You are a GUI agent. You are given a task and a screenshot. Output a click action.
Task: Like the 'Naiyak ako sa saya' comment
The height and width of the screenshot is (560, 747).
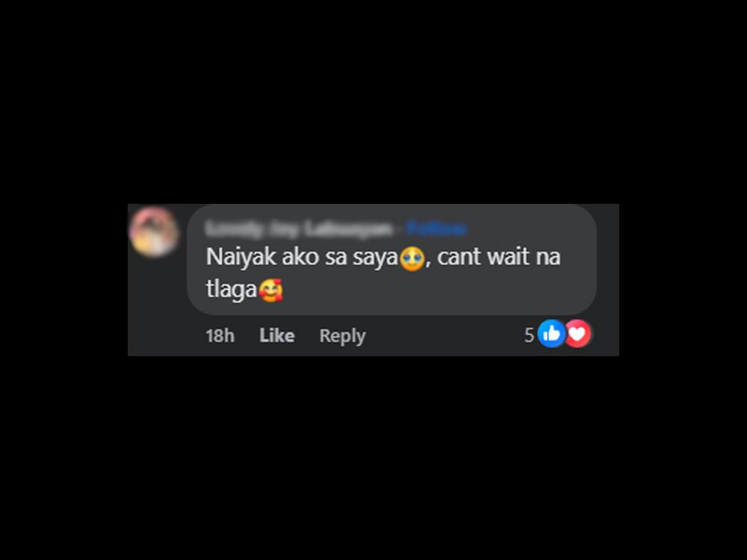pyautogui.click(x=277, y=336)
